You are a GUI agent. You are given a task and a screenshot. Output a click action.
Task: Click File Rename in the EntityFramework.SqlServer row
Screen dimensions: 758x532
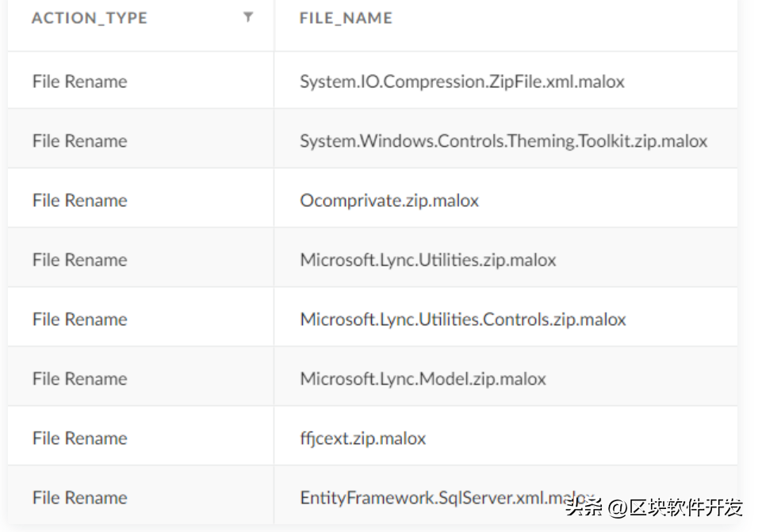79,498
